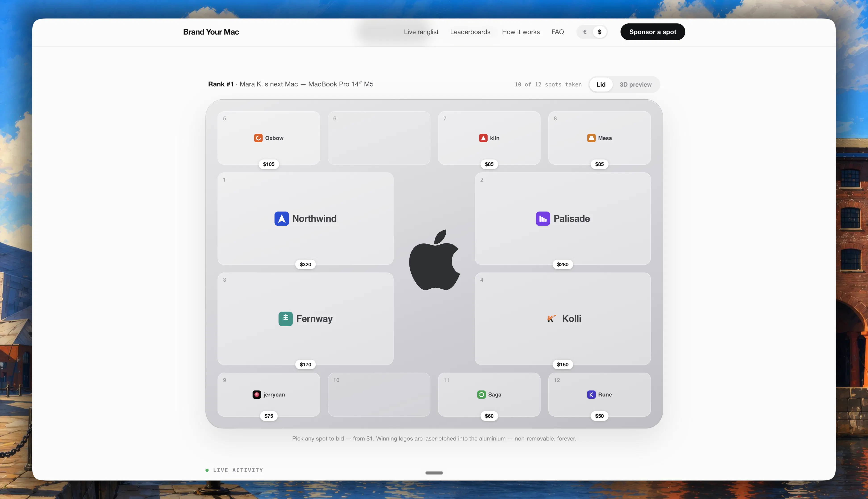Click the $60 Saga bid badge
Viewport: 868px width, 499px height.
point(489,416)
